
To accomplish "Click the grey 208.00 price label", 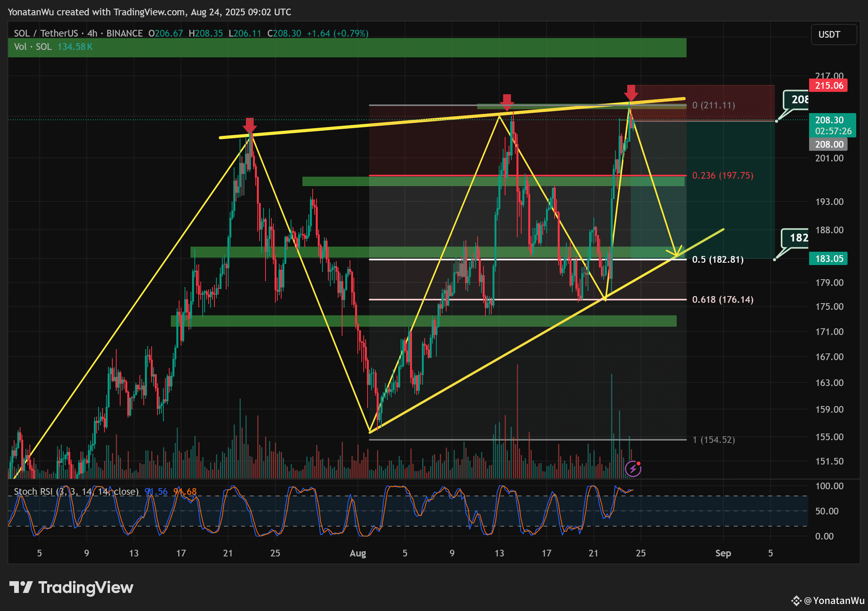I will point(829,145).
